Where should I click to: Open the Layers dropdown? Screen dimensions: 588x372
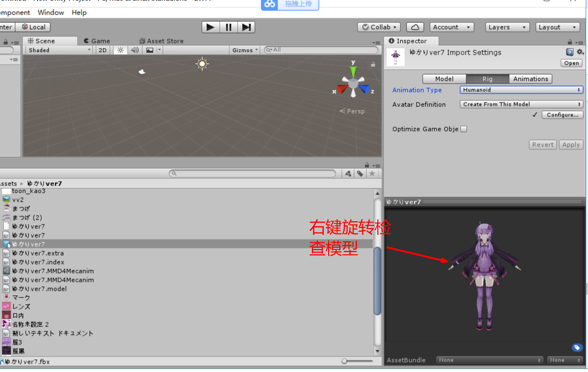507,27
